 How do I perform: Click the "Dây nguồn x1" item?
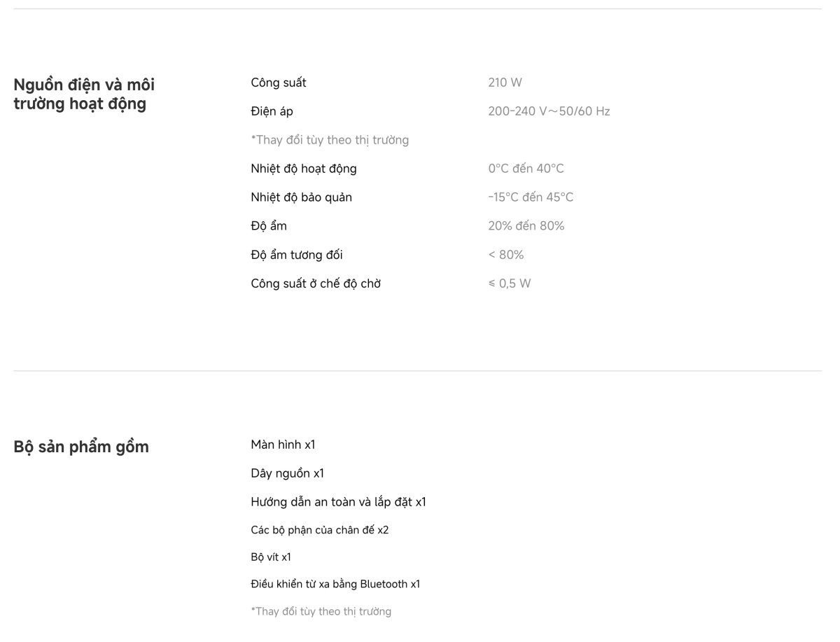287,473
